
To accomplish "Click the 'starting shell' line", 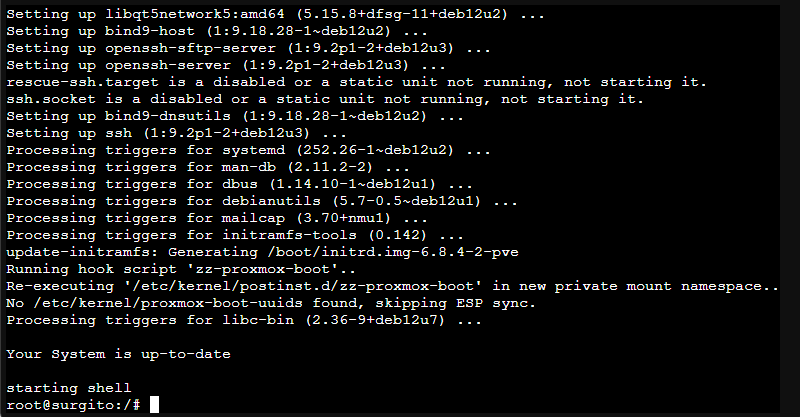I will click(x=68, y=387).
